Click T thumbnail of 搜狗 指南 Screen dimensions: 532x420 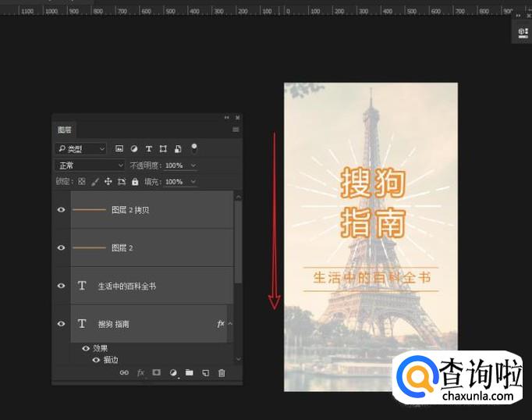click(x=82, y=323)
